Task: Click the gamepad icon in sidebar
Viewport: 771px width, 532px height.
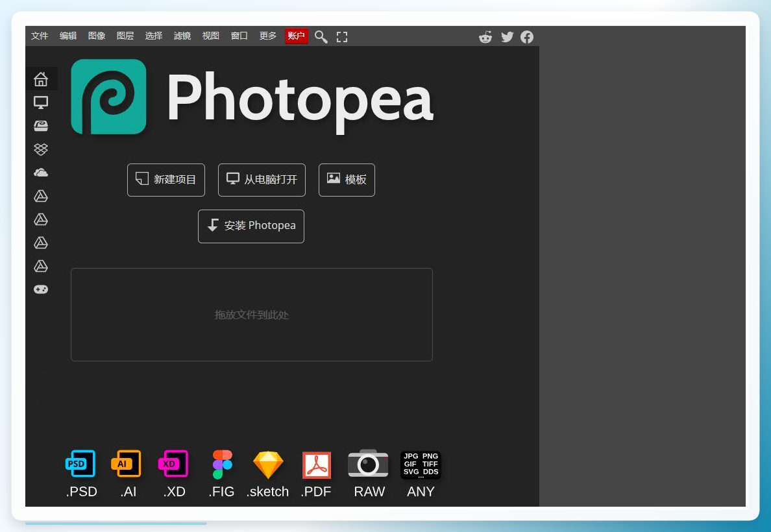Action: tap(41, 289)
